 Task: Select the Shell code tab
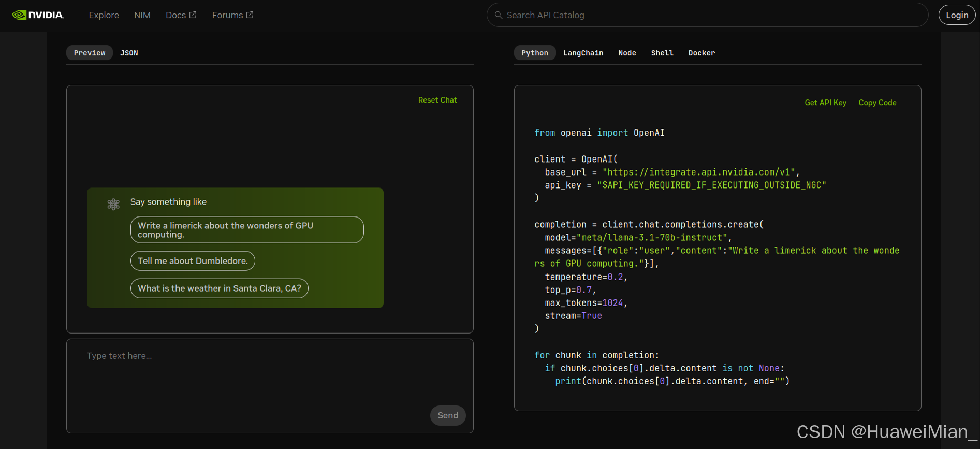662,53
